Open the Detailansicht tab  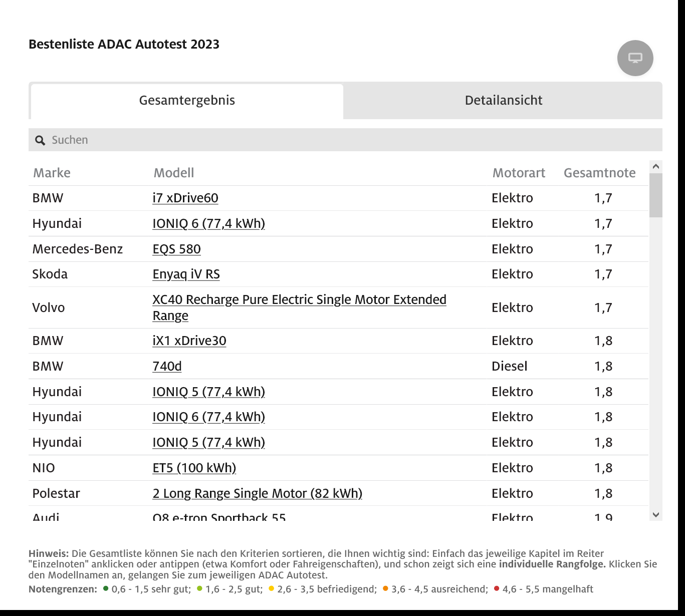pos(503,101)
